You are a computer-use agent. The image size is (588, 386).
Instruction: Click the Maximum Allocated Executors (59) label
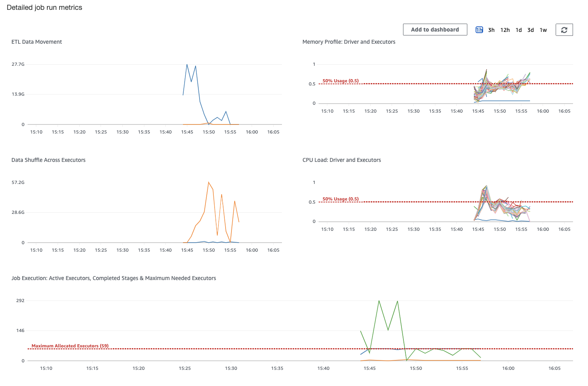pyautogui.click(x=70, y=346)
